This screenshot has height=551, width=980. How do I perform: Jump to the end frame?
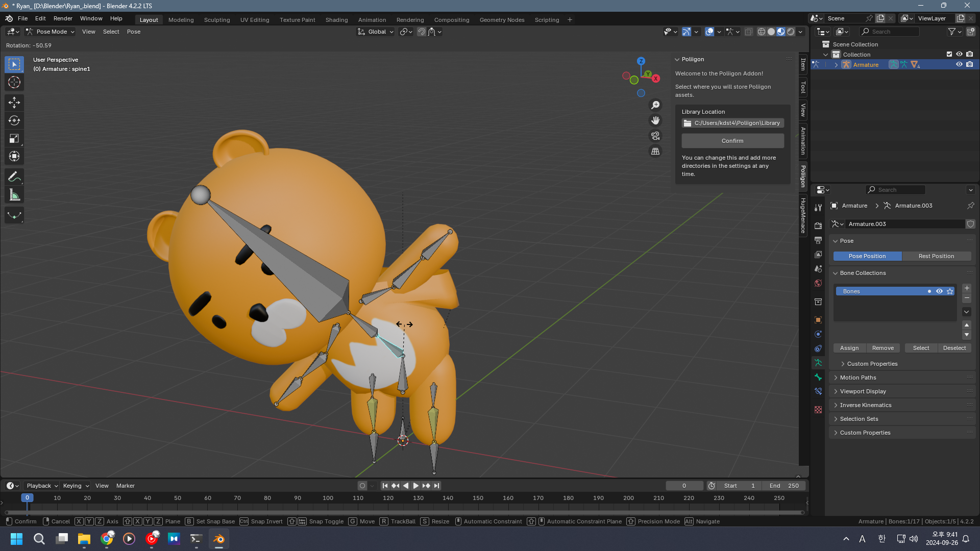(x=436, y=486)
